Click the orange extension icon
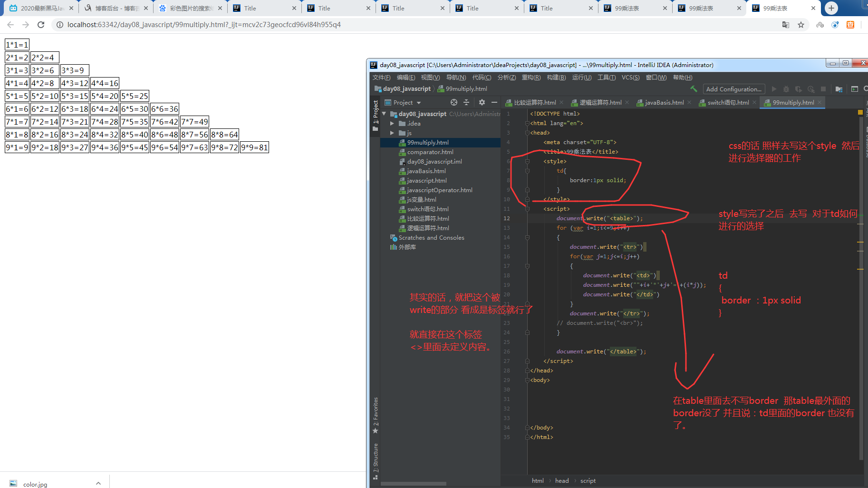 pos(850,25)
